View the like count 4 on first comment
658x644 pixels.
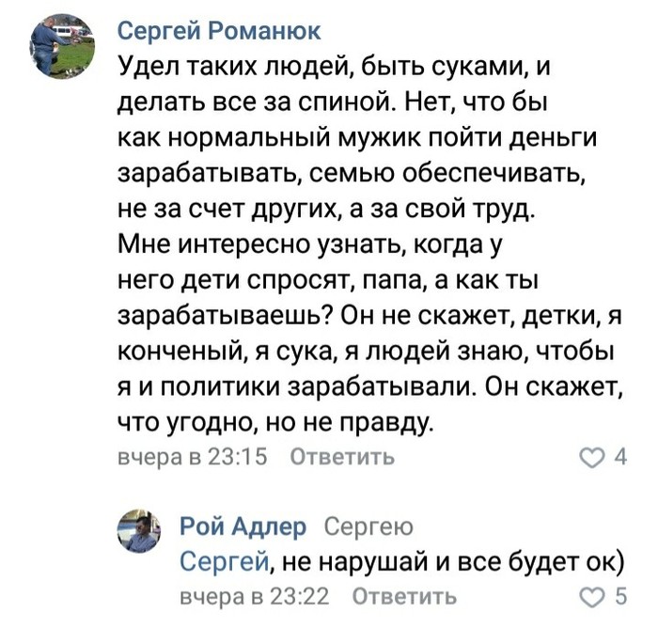click(x=619, y=458)
